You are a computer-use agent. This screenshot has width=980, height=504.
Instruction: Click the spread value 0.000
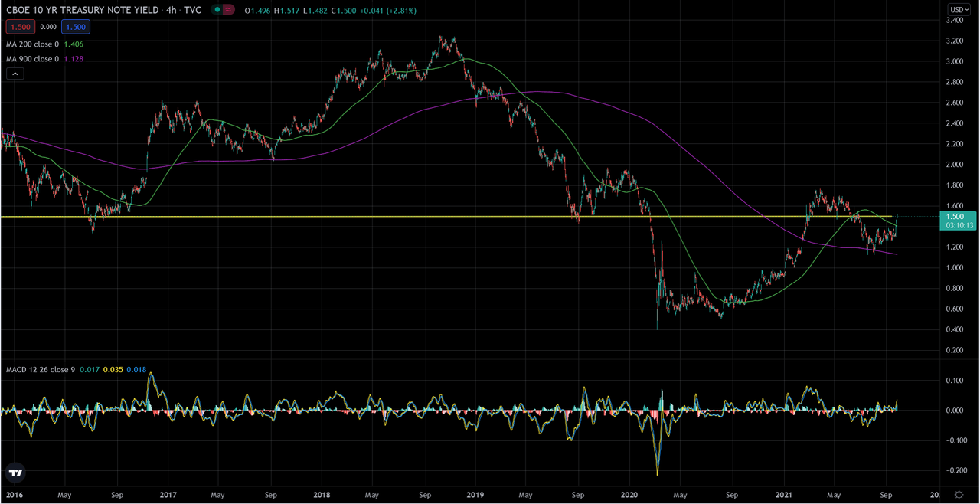[x=47, y=27]
